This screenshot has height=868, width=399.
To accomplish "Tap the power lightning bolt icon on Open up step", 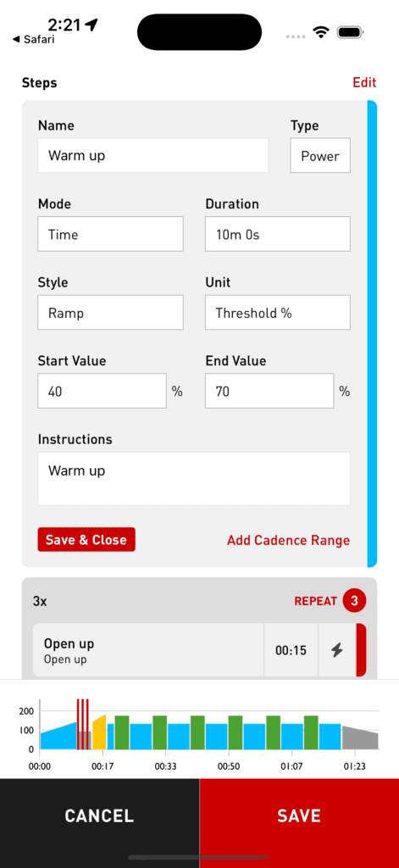I will [337, 650].
